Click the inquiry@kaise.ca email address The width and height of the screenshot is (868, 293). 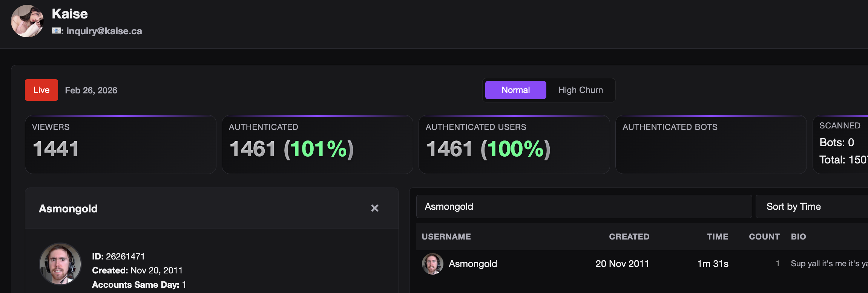pyautogui.click(x=104, y=31)
